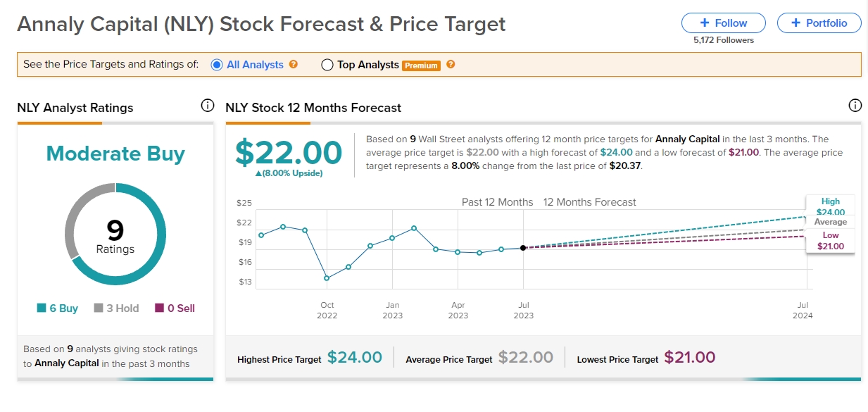Click the Premium badge

click(421, 65)
